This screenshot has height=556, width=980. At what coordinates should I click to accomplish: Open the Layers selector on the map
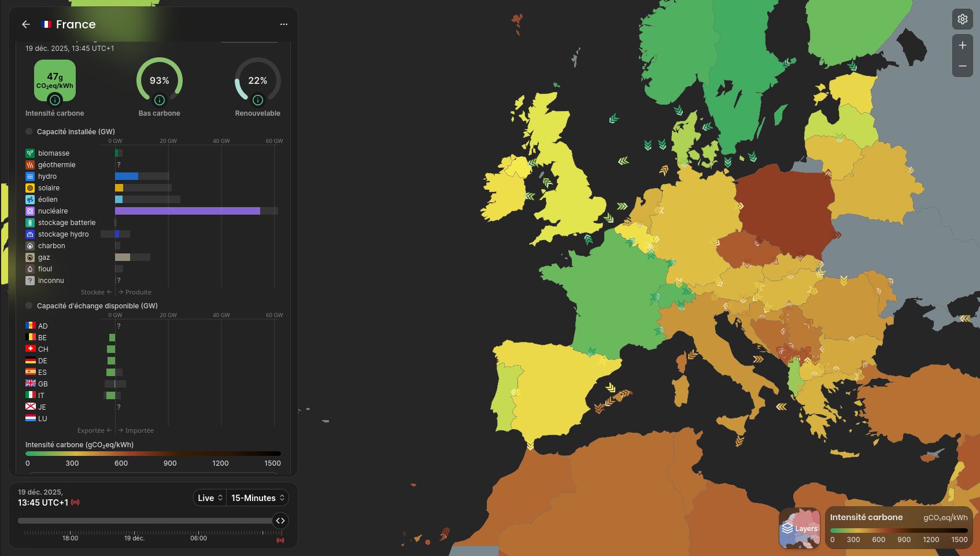(800, 528)
